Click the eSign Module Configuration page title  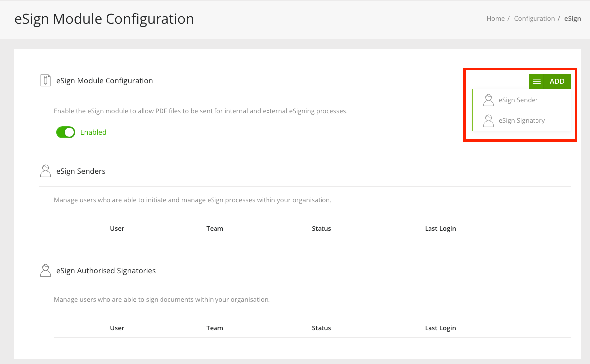pos(104,19)
